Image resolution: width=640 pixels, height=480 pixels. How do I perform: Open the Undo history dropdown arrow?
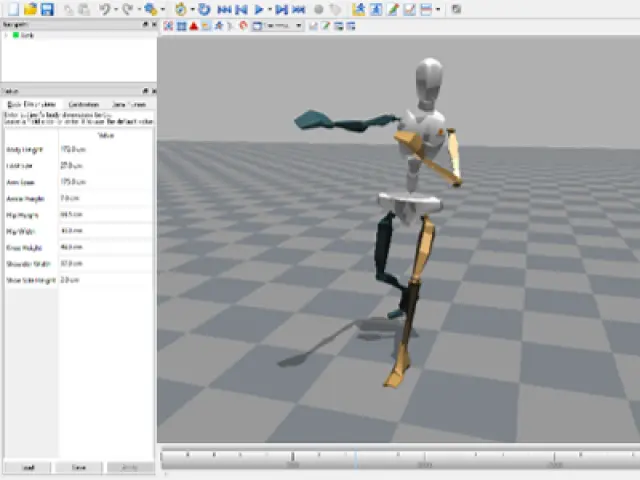point(116,9)
